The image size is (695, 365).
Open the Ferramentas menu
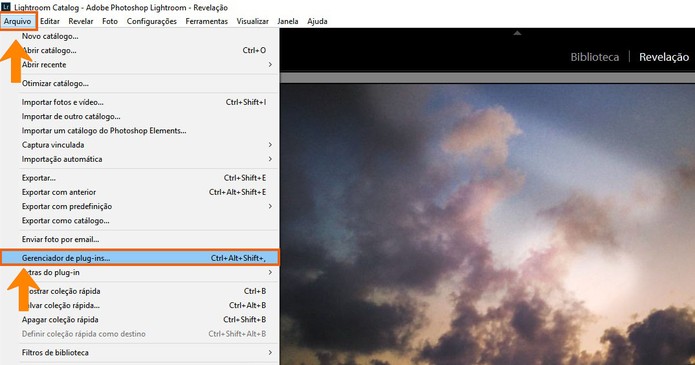(207, 21)
